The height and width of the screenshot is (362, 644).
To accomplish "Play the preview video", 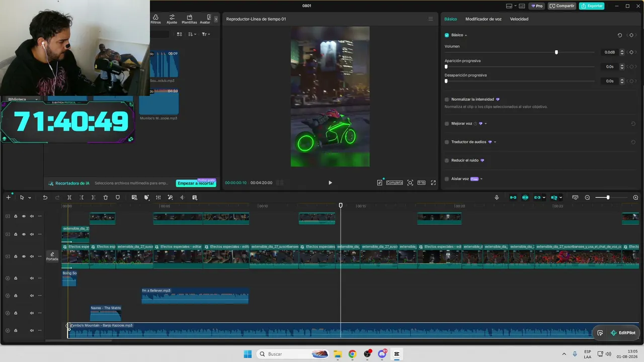I will coord(330,183).
